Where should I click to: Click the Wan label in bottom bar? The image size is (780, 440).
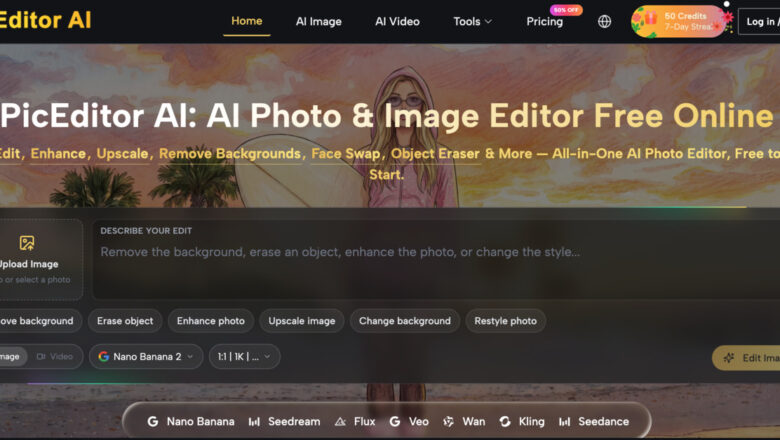click(x=474, y=422)
